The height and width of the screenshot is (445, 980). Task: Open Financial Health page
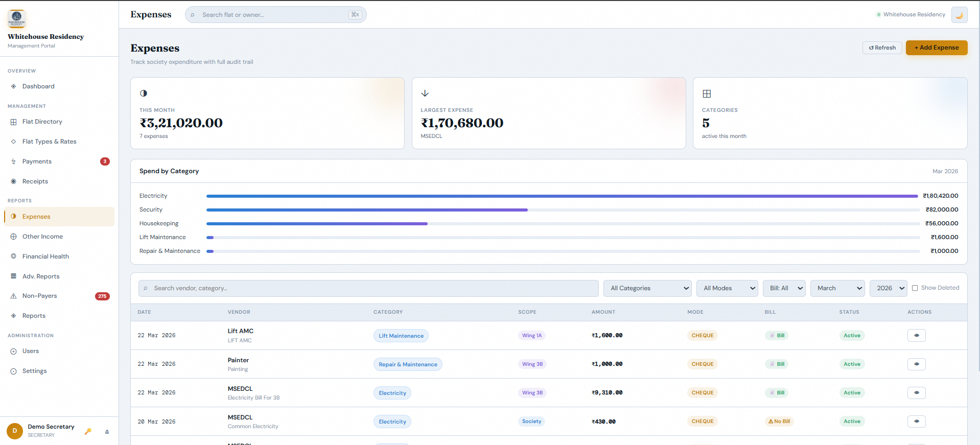click(x=59, y=256)
